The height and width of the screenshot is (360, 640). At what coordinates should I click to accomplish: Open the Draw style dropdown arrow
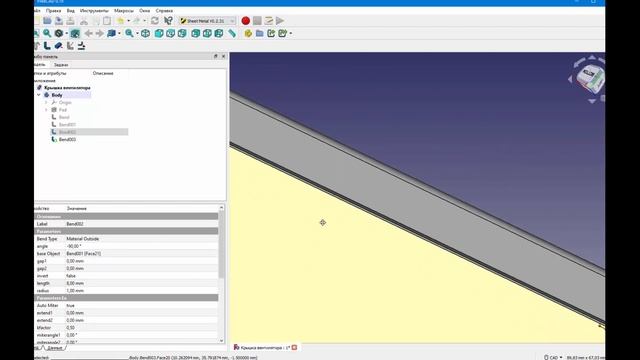click(67, 33)
